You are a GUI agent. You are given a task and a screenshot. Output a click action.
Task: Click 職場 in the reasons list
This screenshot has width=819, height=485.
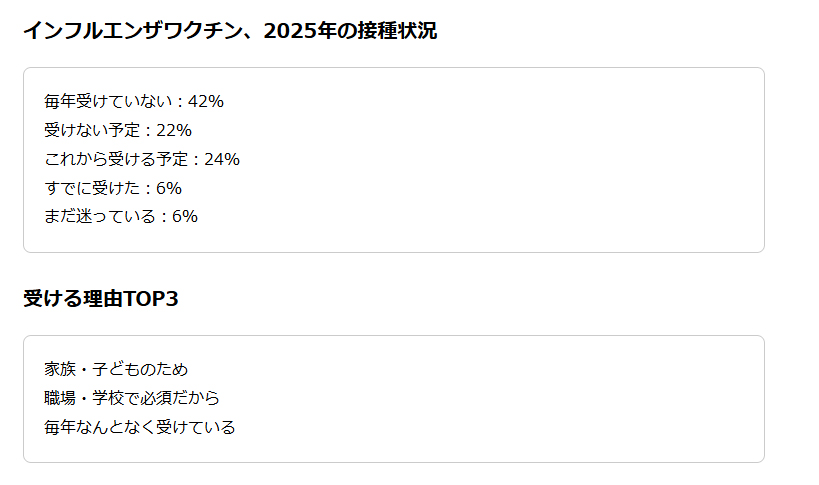coord(60,398)
